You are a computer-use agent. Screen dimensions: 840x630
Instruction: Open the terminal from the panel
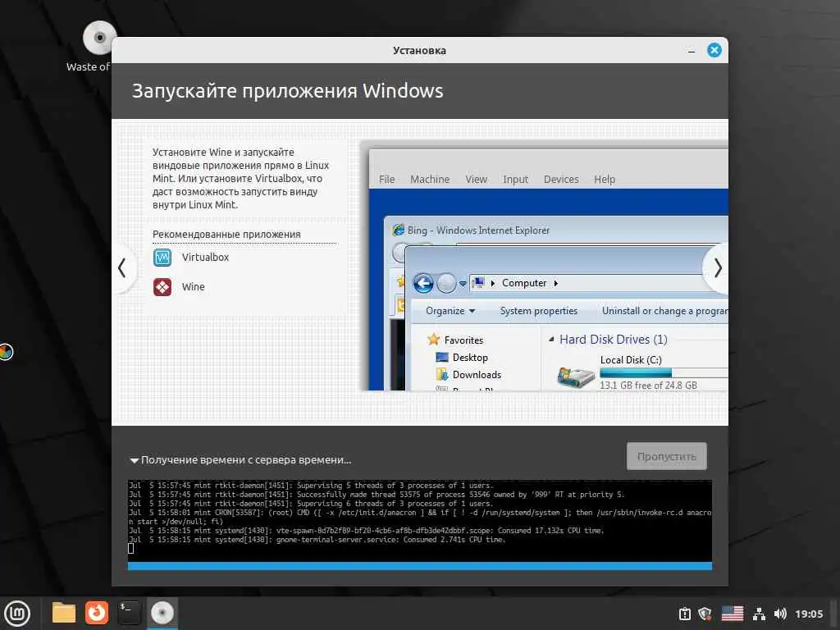tap(129, 613)
